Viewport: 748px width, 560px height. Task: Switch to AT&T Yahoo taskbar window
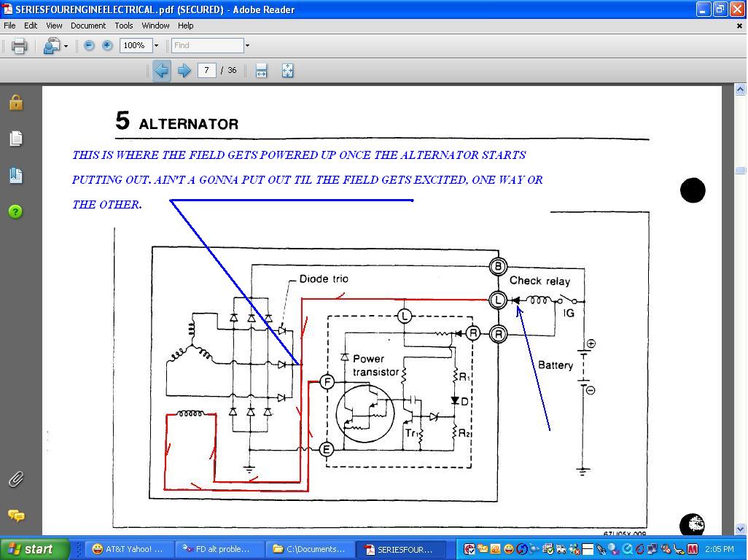[128, 549]
